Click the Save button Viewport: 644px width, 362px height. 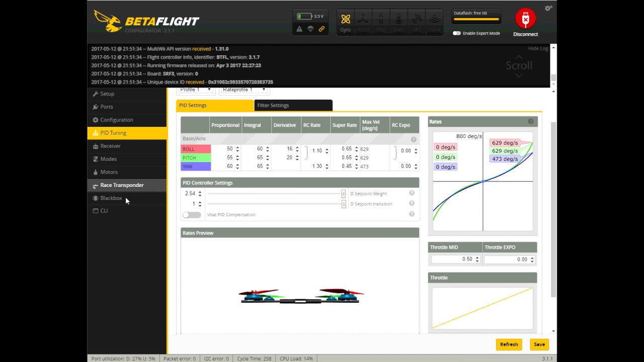click(x=539, y=344)
